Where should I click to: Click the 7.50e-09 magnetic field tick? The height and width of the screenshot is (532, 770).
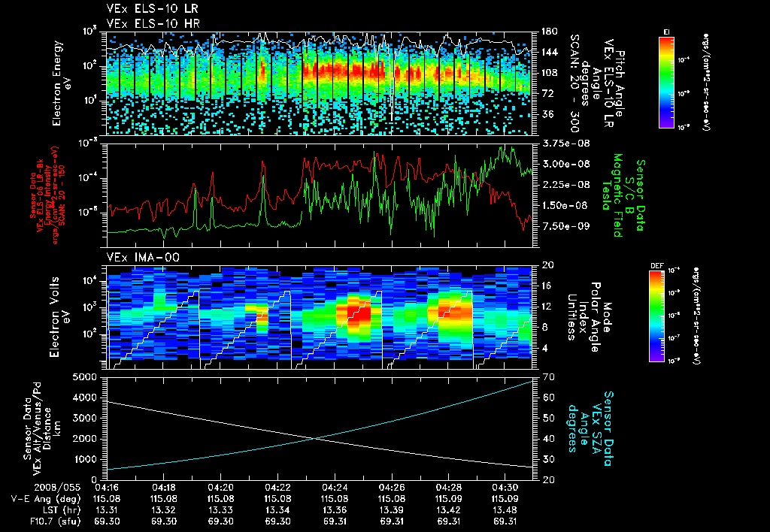pyautogui.click(x=565, y=225)
